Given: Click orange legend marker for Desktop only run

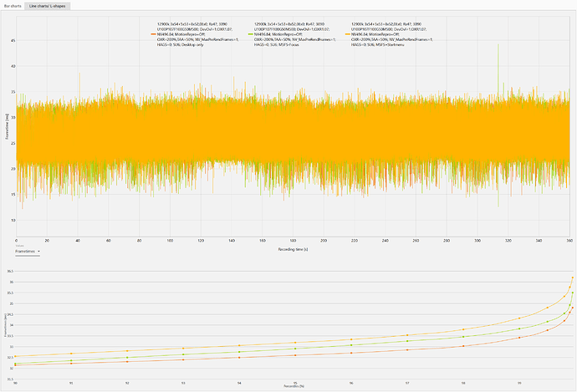Looking at the screenshot, I should tap(151, 34).
